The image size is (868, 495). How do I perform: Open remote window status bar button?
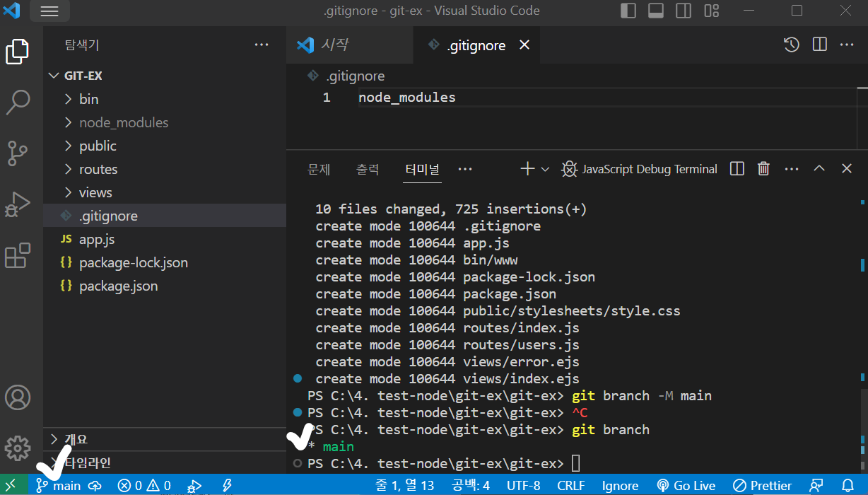pos(12,486)
